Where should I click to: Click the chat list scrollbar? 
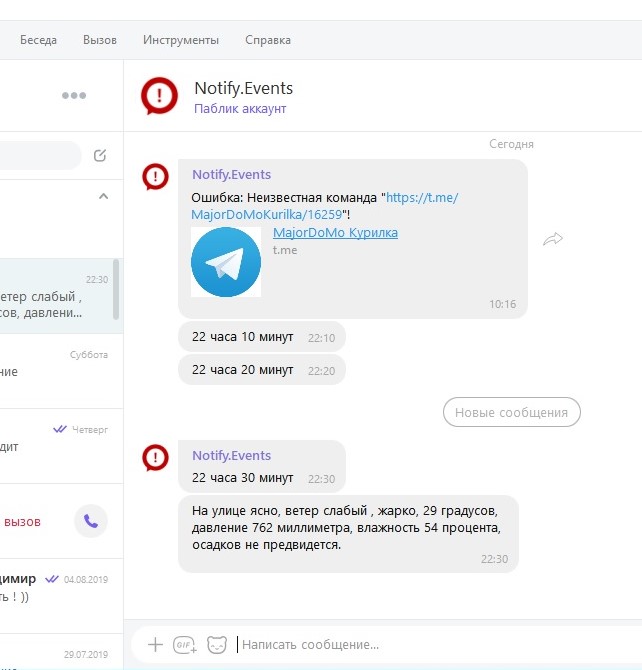pyautogui.click(x=117, y=289)
